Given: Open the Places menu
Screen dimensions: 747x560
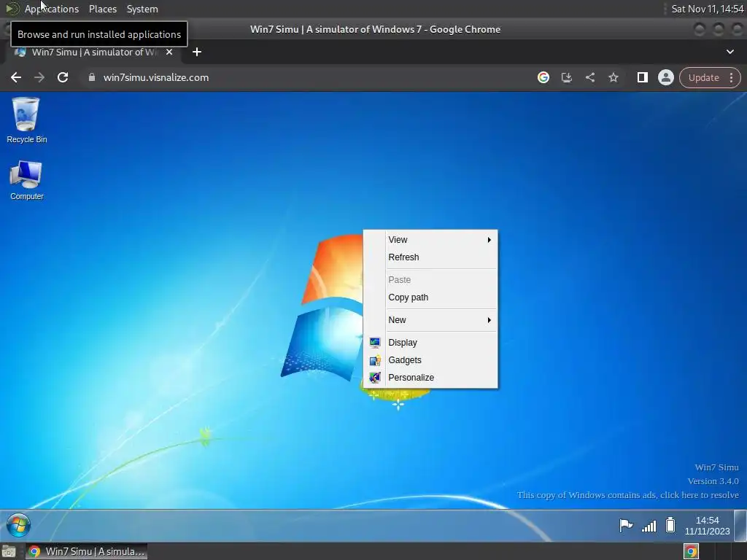Looking at the screenshot, I should point(103,9).
